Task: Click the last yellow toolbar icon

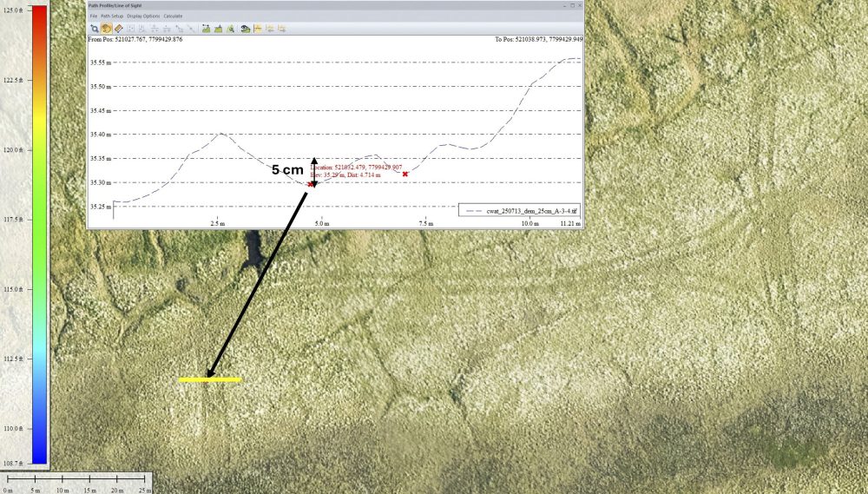Action: (x=282, y=29)
